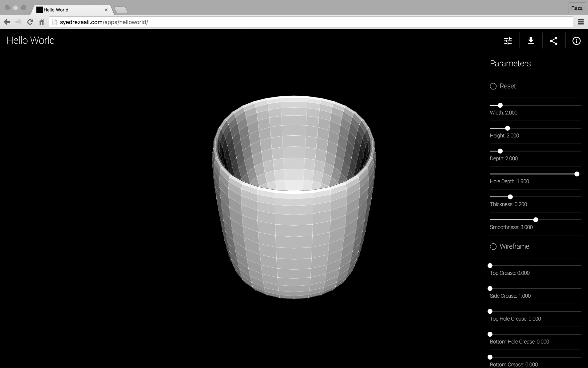Viewport: 588px width, 368px height.
Task: Click the navigate forward arrow
Action: click(19, 22)
